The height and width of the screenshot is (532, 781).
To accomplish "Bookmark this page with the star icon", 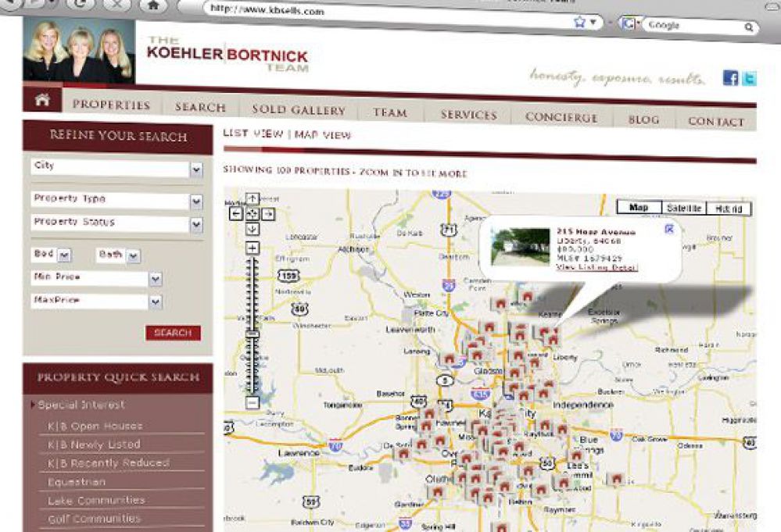I will (x=579, y=22).
